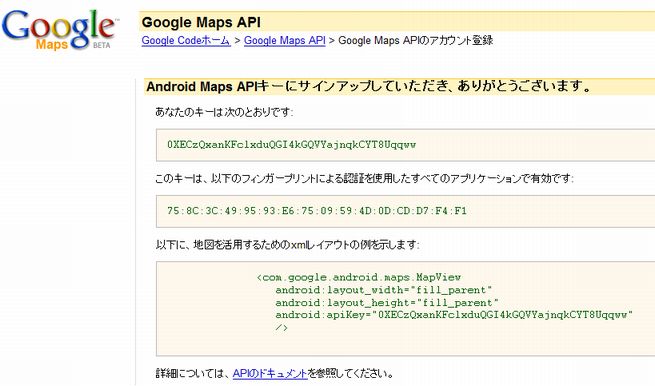The image size is (655, 386).
Task: Click the Google Maps API page title
Action: 201,22
